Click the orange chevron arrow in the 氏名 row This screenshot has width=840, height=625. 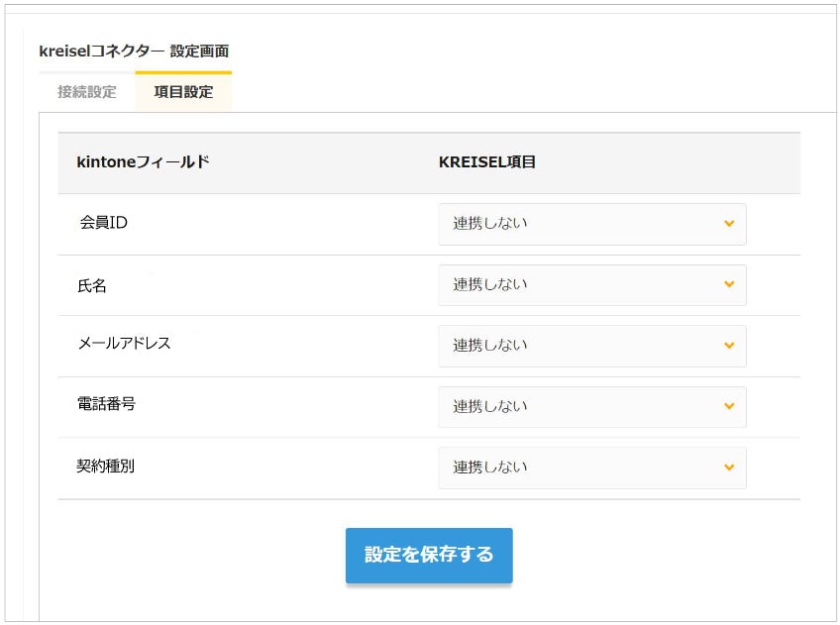(x=729, y=285)
